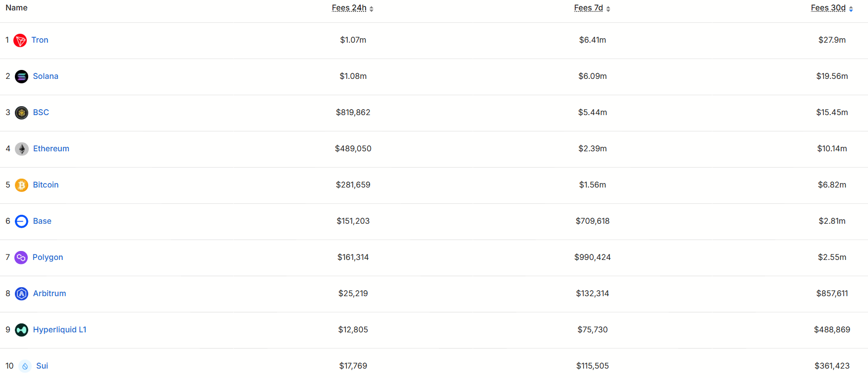Click the Ethereum diamond icon
868x378 pixels.
[x=21, y=149]
